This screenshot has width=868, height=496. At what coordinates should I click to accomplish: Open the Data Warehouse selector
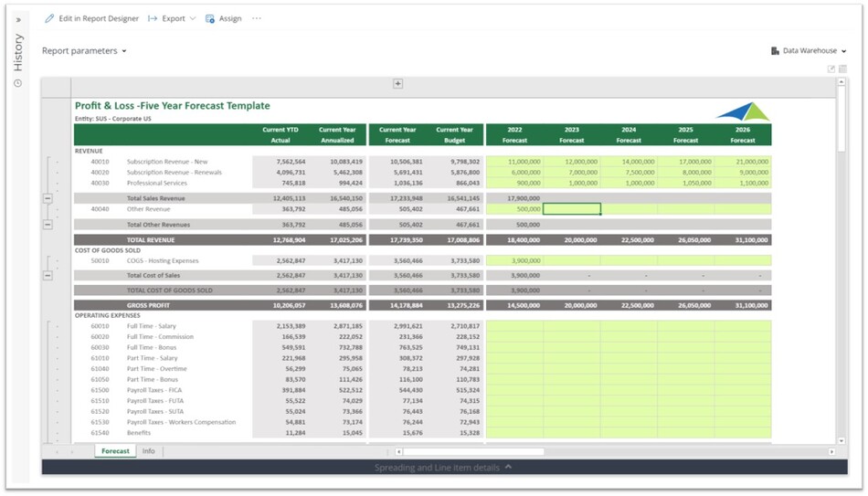pyautogui.click(x=809, y=51)
